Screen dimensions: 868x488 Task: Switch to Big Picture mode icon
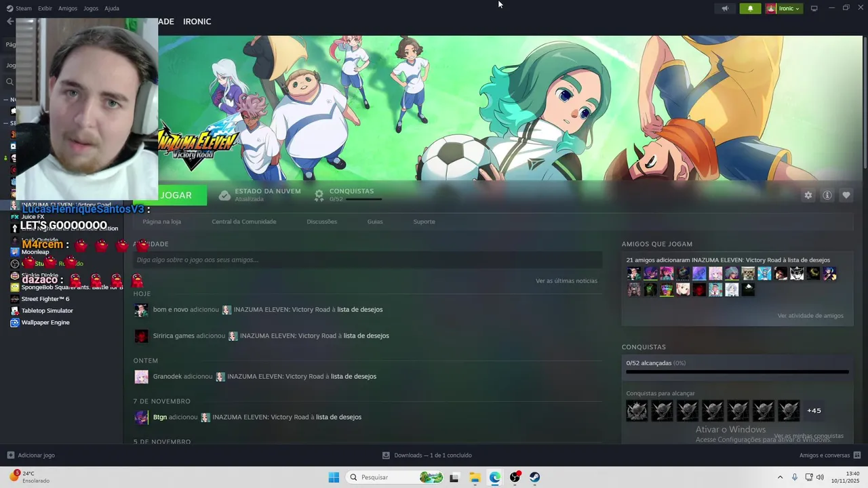(x=814, y=9)
